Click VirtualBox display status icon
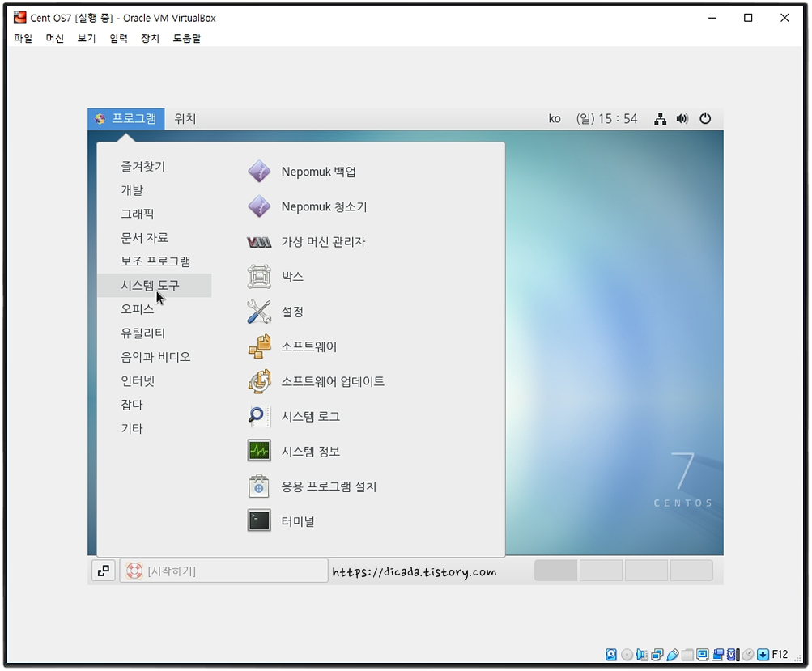The height and width of the screenshot is (671, 812). pos(702,655)
